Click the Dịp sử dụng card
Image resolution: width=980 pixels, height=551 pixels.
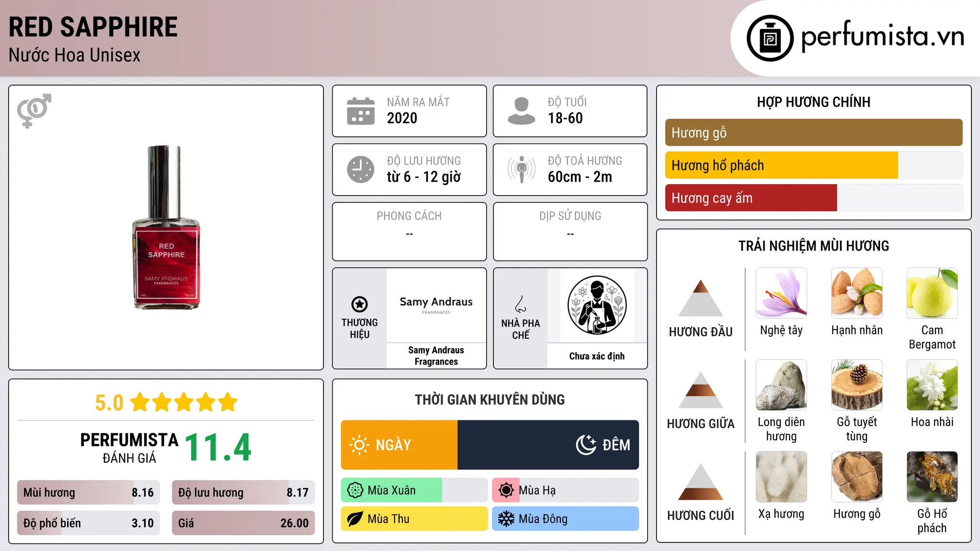click(570, 231)
